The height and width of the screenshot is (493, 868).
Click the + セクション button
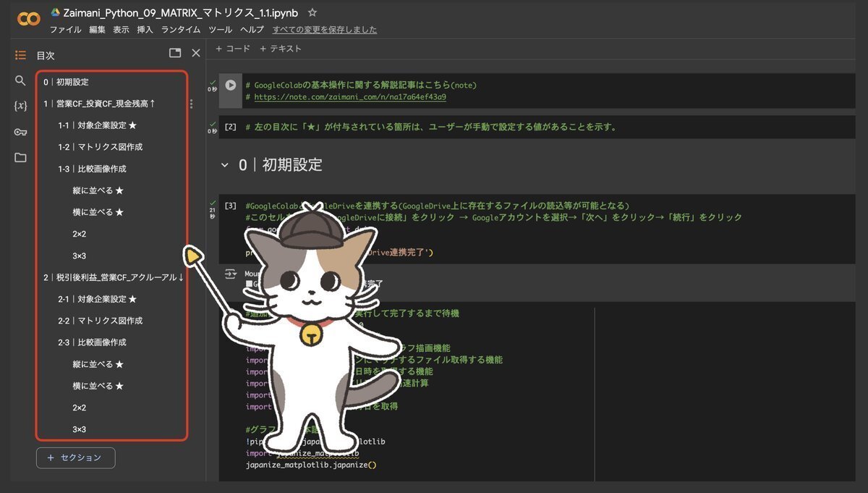pyautogui.click(x=75, y=458)
